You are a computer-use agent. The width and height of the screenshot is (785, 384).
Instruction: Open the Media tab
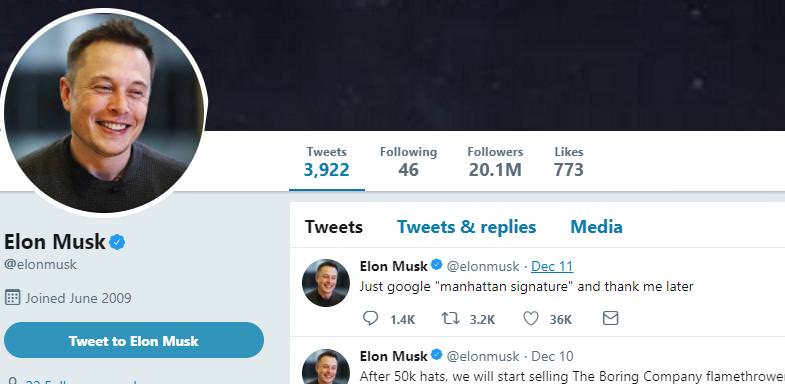[596, 227]
